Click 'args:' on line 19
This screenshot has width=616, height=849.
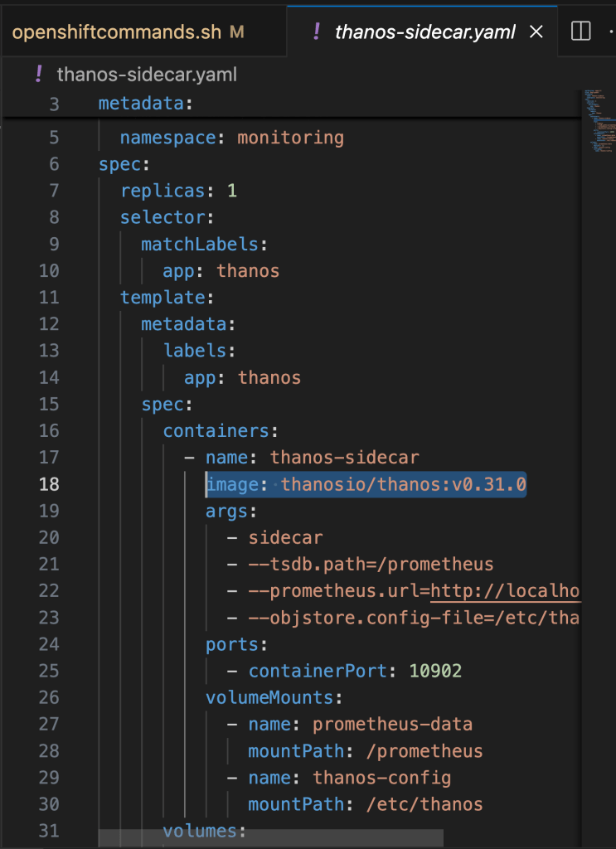pyautogui.click(x=231, y=511)
